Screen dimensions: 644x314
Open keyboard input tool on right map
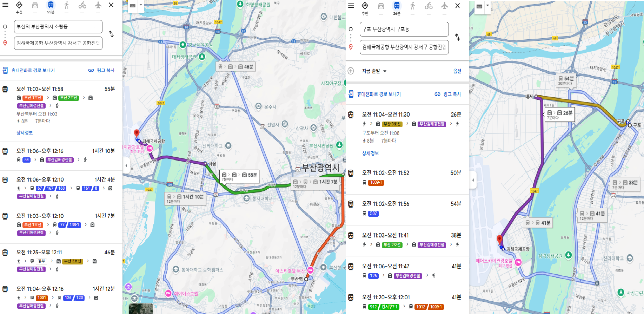[479, 6]
